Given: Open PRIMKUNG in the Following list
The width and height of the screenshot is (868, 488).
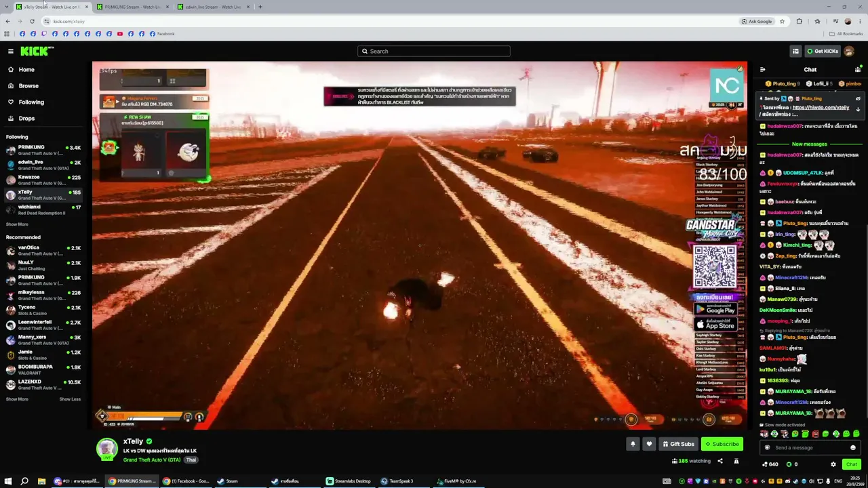Looking at the screenshot, I should coord(45,150).
